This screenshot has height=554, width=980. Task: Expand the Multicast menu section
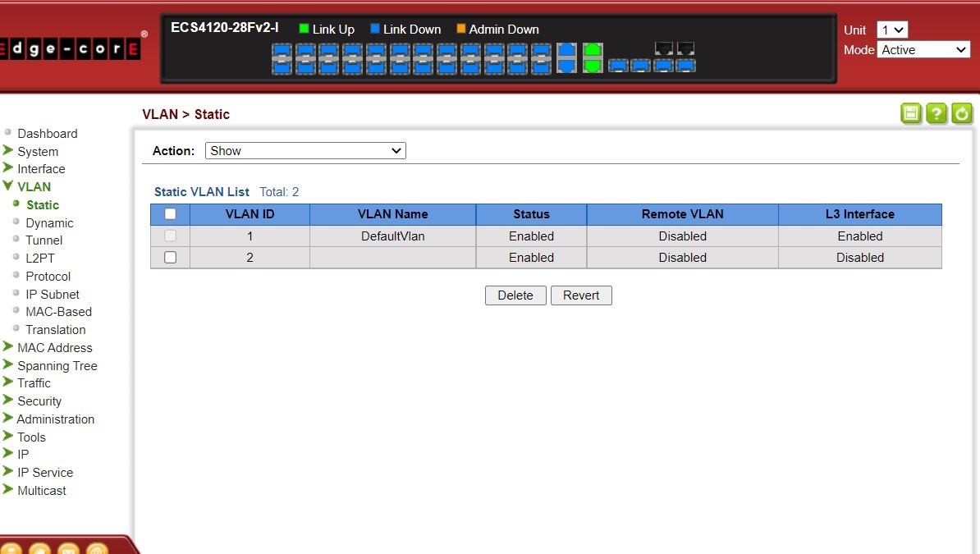[x=41, y=491]
